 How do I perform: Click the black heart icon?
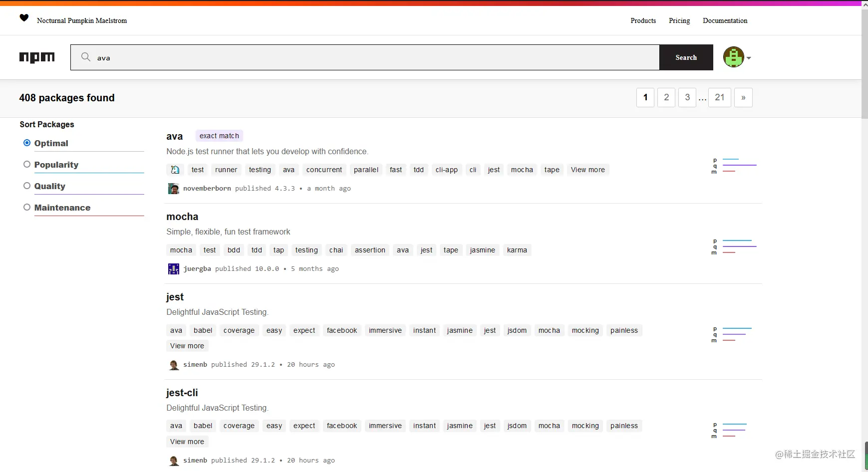[24, 18]
